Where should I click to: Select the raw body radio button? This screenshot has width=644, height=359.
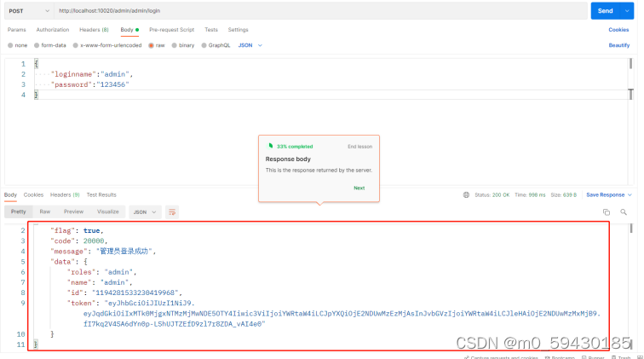pyautogui.click(x=151, y=46)
